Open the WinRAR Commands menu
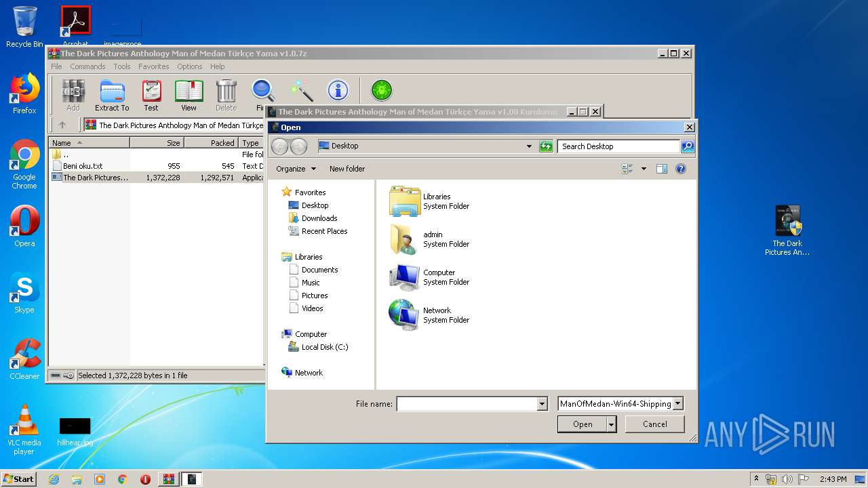The width and height of the screenshot is (868, 488). tap(87, 66)
